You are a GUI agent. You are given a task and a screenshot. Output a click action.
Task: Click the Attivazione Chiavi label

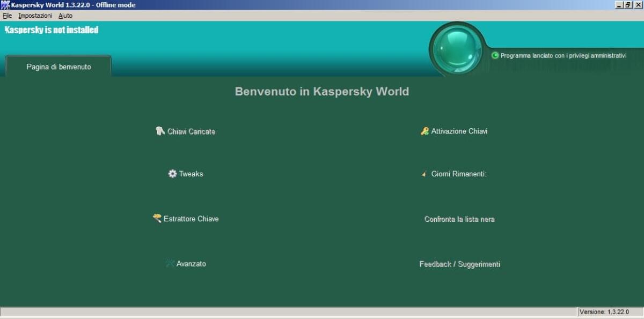pos(459,131)
